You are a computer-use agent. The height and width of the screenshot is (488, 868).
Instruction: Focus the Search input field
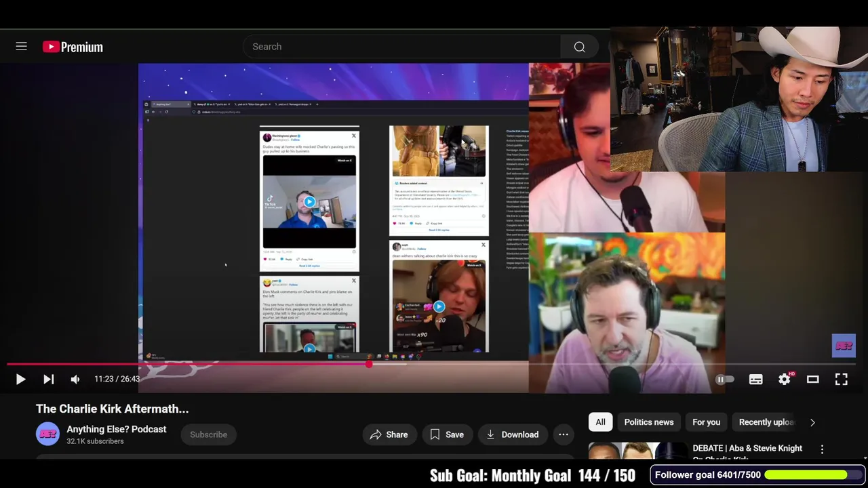pos(401,47)
